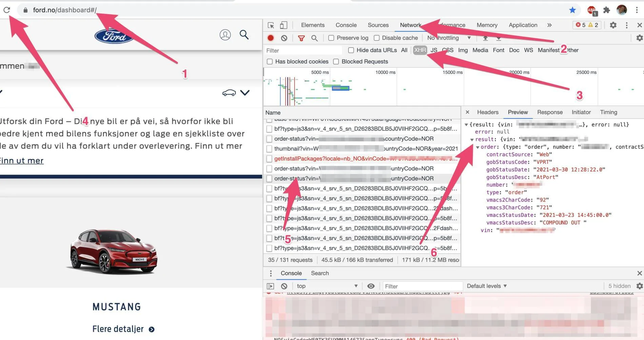Open the 'Flere detaljer' link

pyautogui.click(x=123, y=329)
